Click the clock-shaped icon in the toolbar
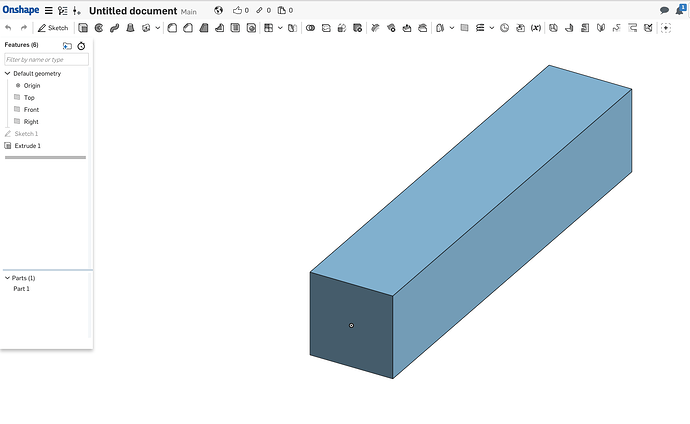Viewport: 690px width, 424px height. point(504,28)
